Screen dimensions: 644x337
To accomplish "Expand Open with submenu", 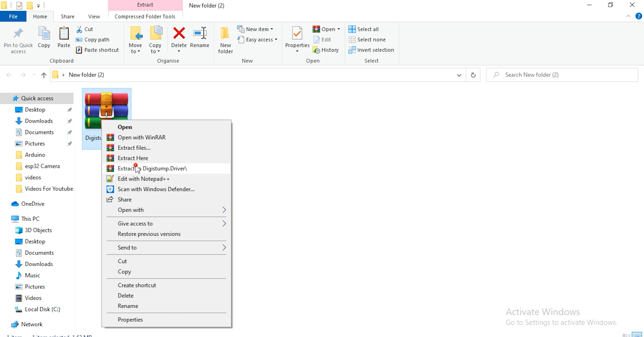I will tap(166, 210).
